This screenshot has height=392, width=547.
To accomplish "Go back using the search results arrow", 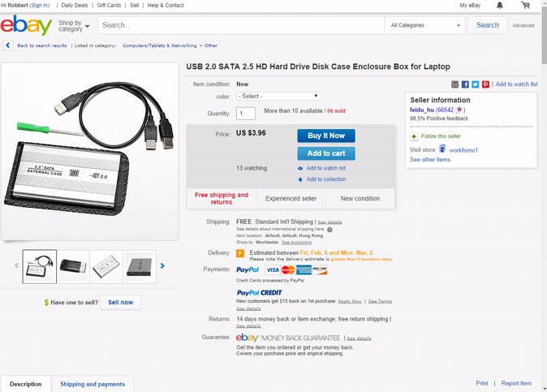I will [x=7, y=45].
